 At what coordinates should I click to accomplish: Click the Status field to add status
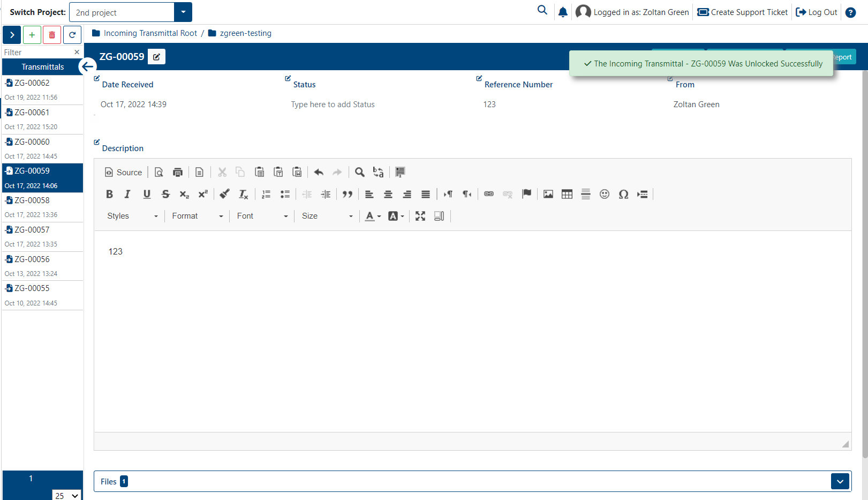pos(333,105)
